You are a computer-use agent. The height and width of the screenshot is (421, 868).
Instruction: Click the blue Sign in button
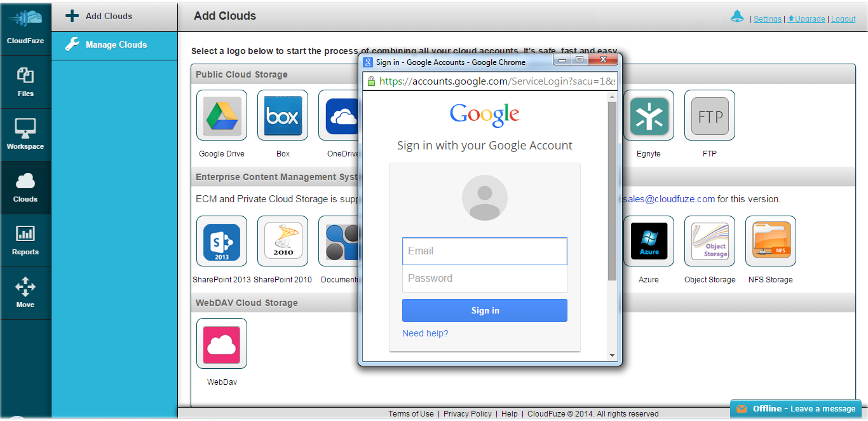[x=485, y=310]
